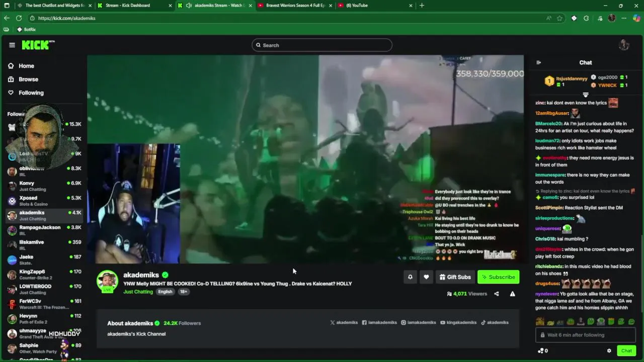This screenshot has width=644, height=362.
Task: Click the browser back arrow
Action: (x=7, y=18)
